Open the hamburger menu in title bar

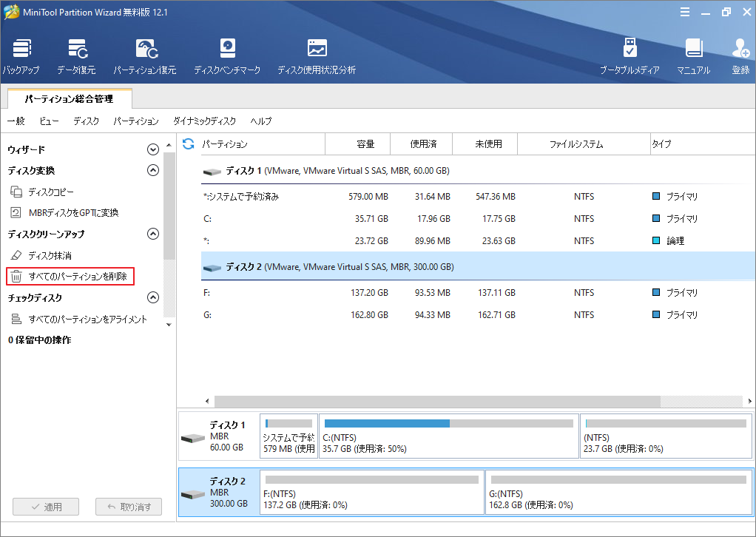point(685,12)
